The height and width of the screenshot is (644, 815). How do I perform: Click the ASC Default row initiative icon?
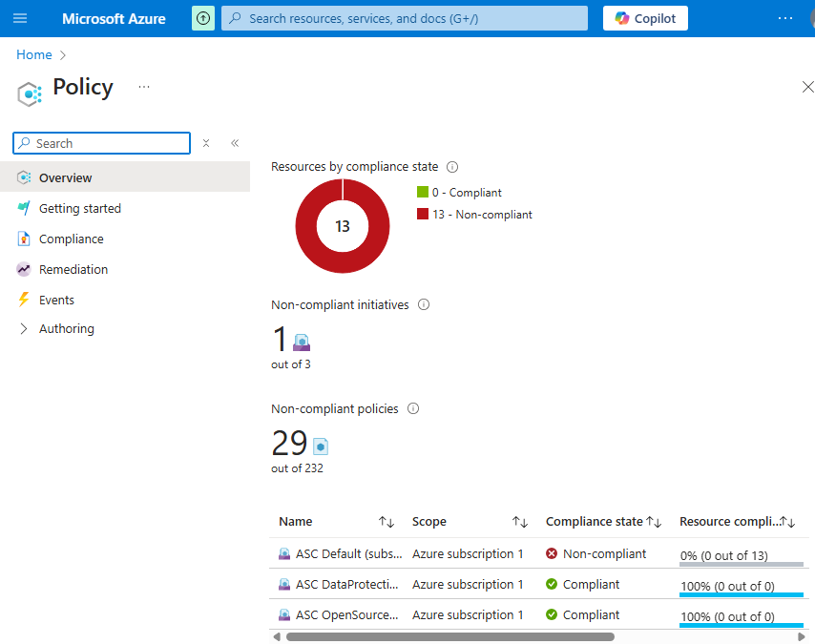284,554
